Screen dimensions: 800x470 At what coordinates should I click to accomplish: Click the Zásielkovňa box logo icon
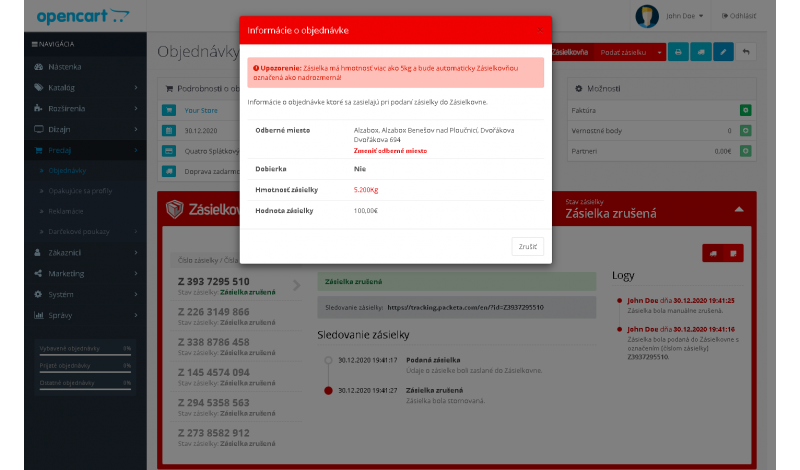pos(174,209)
